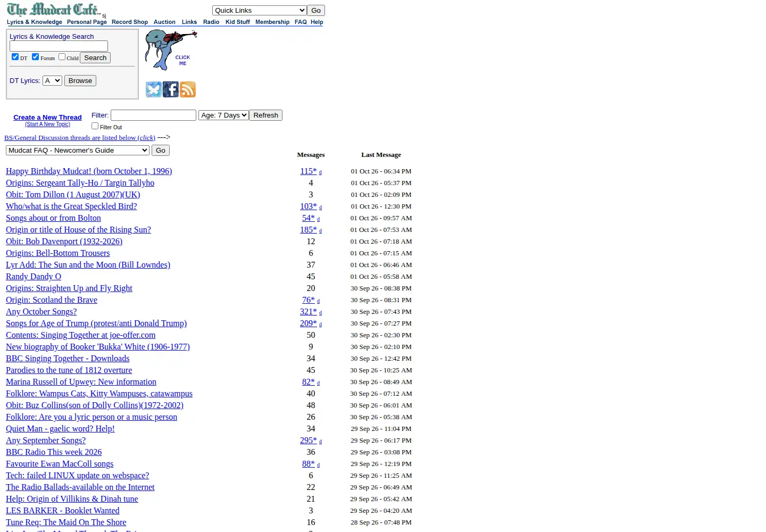Image resolution: width=766 pixels, height=532 pixels.
Task: Expand the Age: 7 Days dropdown
Action: click(x=223, y=115)
